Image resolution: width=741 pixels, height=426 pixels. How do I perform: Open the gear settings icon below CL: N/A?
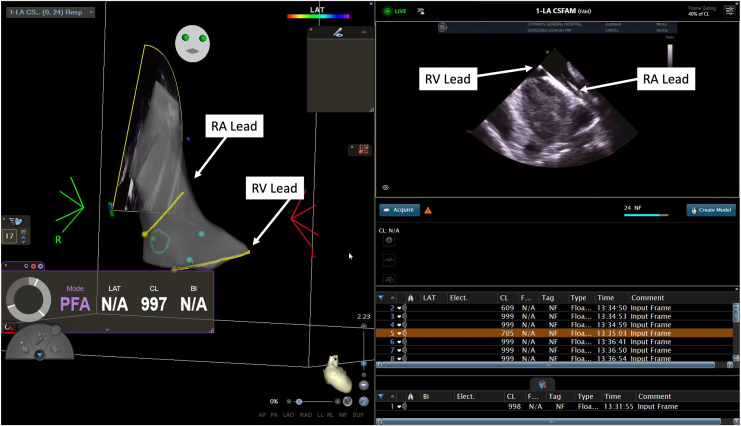[389, 240]
